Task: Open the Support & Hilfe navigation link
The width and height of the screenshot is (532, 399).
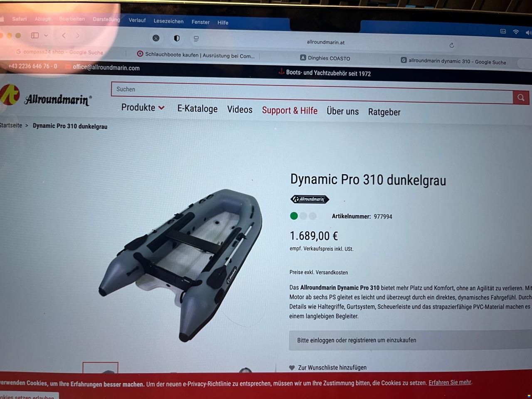Action: [290, 111]
